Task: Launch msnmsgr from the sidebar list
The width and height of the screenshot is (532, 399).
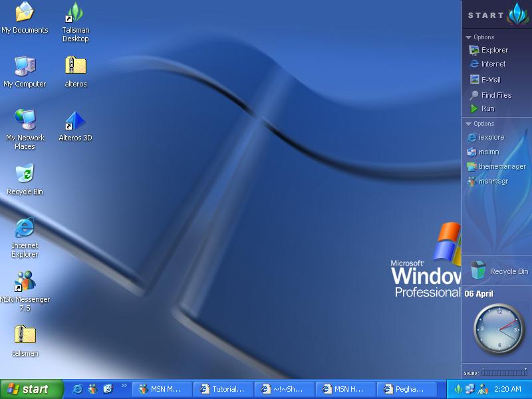Action: tap(487, 181)
